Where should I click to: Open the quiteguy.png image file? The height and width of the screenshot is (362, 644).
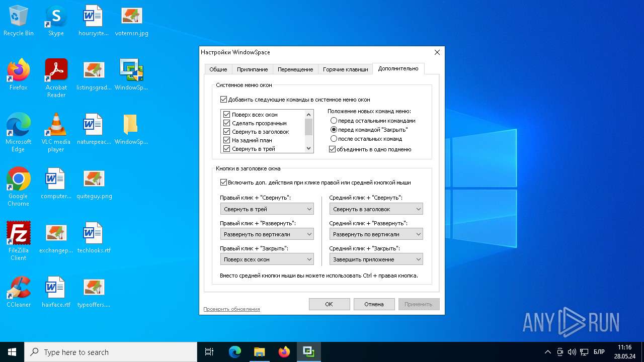coord(94,184)
